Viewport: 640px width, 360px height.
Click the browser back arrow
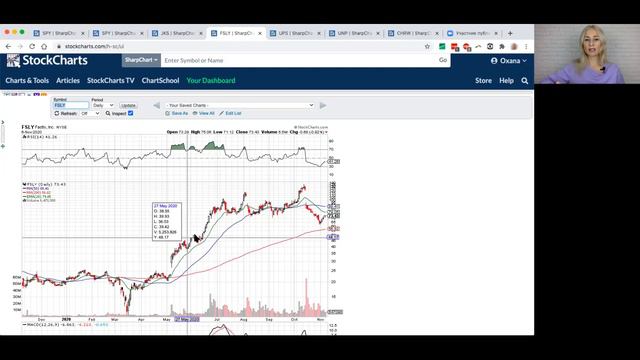(8, 47)
